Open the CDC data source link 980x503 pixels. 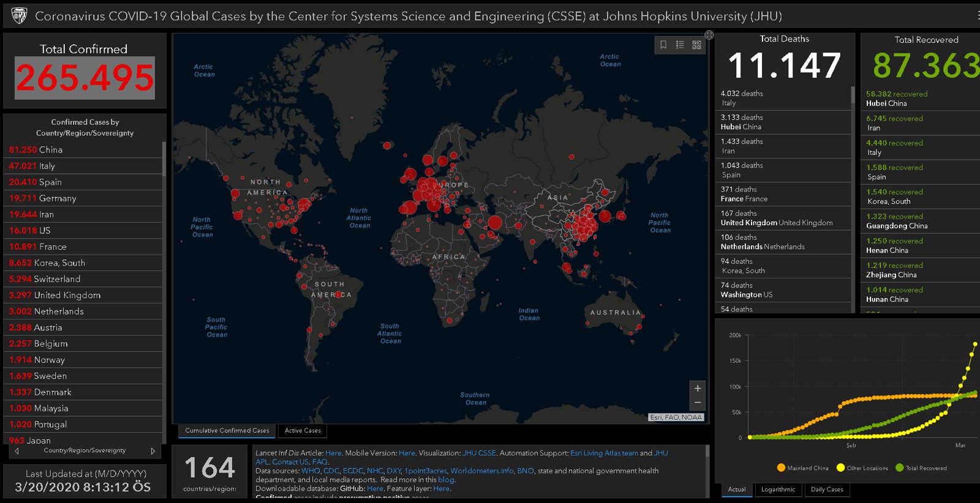click(331, 471)
